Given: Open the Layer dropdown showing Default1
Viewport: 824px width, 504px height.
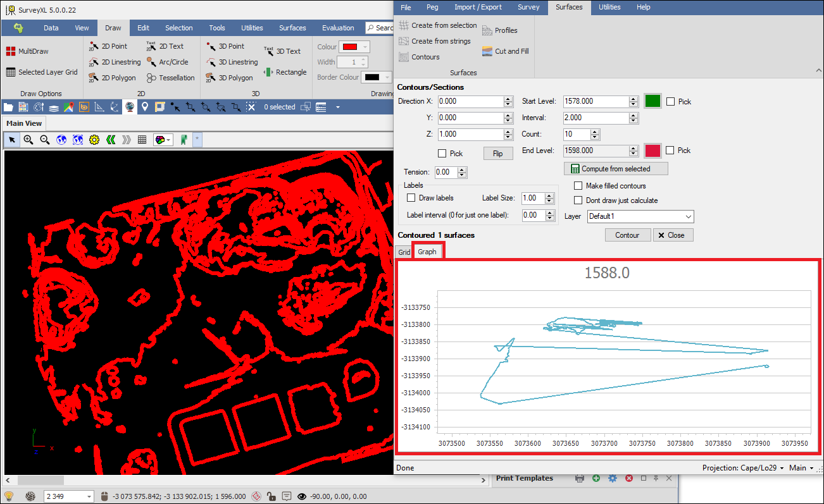Looking at the screenshot, I should pos(640,216).
